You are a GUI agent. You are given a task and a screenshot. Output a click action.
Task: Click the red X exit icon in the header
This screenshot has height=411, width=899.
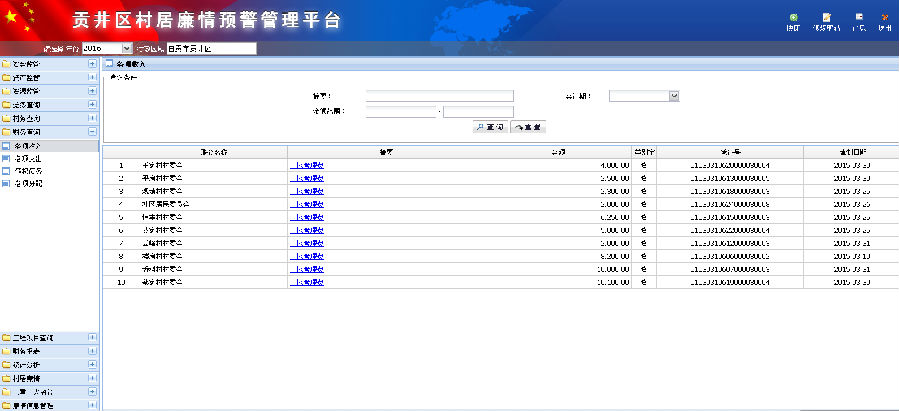[885, 17]
